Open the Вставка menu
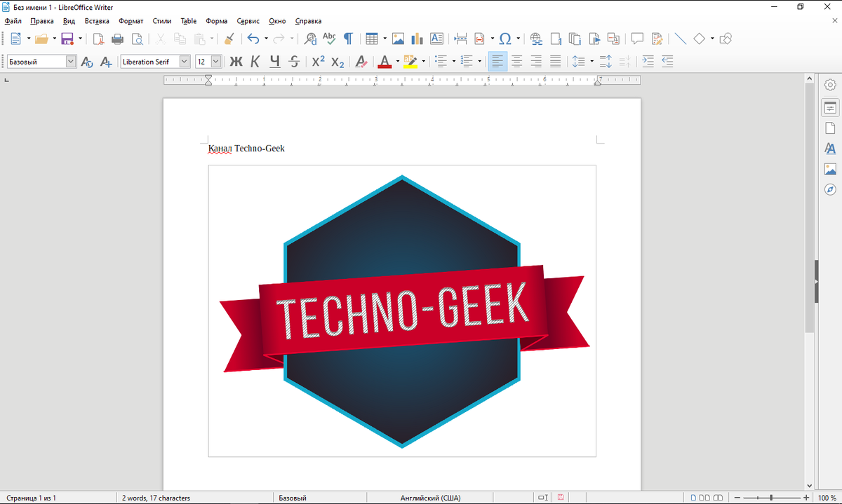The height and width of the screenshot is (504, 842). [97, 21]
